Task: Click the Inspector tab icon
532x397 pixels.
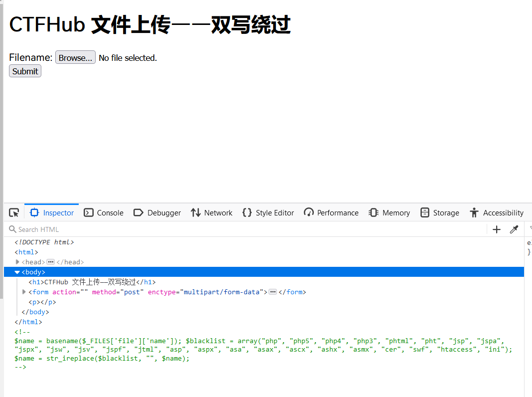Action: [34, 212]
